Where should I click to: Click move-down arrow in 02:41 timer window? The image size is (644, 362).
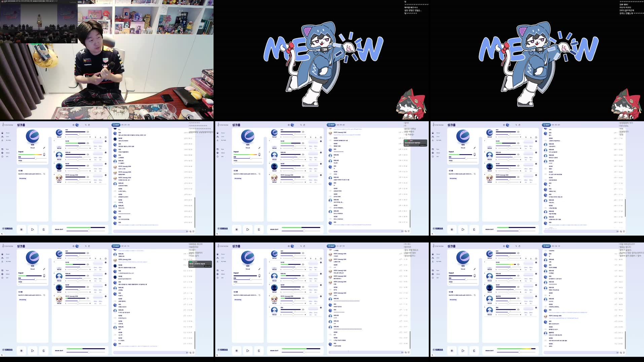point(100,259)
